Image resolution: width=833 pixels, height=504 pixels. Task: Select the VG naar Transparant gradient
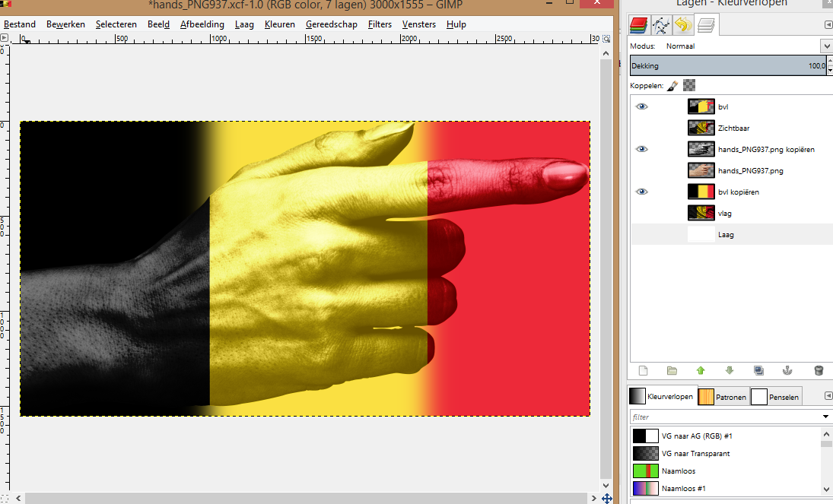click(695, 454)
